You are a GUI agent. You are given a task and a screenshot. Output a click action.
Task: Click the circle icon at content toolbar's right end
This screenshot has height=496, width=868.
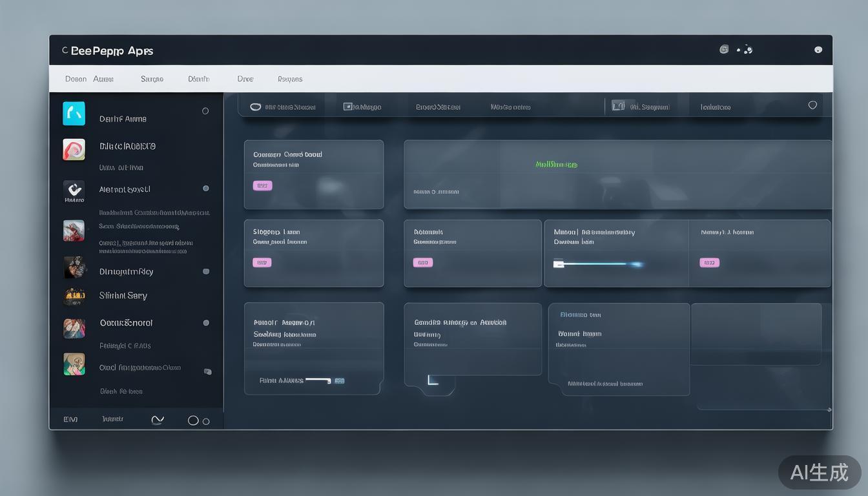pyautogui.click(x=812, y=105)
